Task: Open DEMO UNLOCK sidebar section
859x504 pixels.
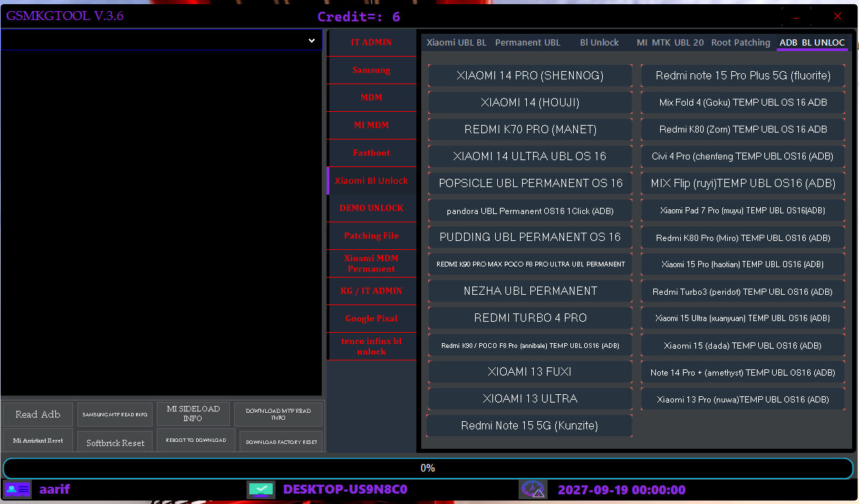Action: [x=371, y=209]
